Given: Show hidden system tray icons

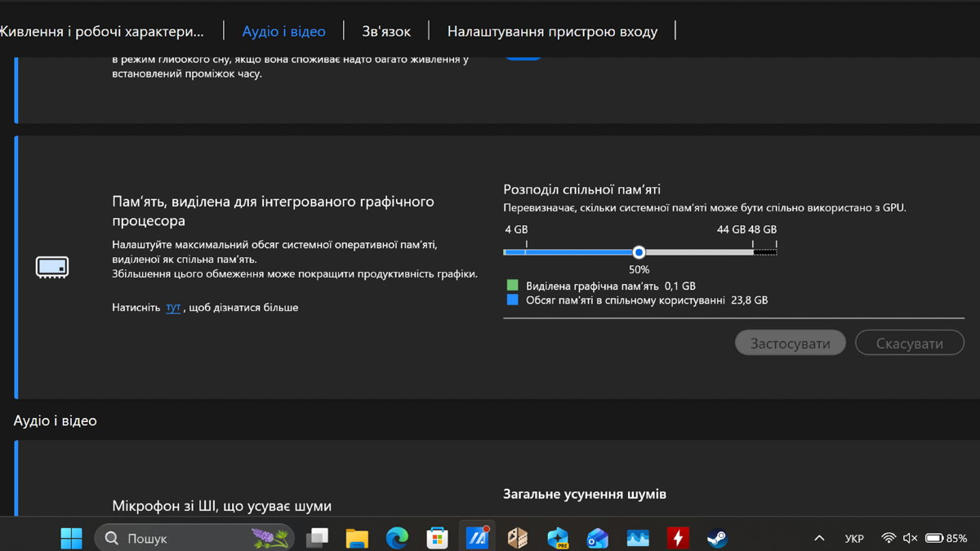Looking at the screenshot, I should (x=819, y=538).
